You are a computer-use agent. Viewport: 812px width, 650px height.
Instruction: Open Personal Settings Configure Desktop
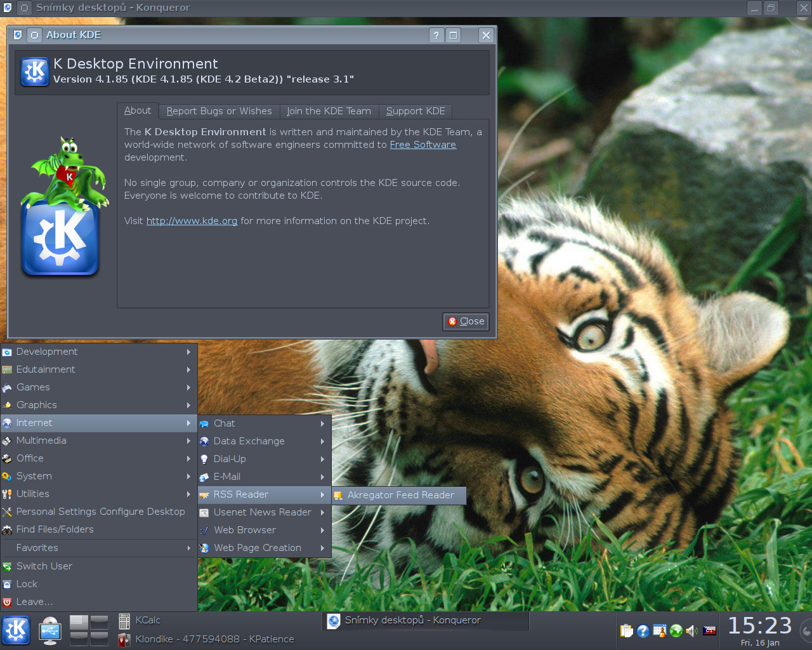click(99, 512)
